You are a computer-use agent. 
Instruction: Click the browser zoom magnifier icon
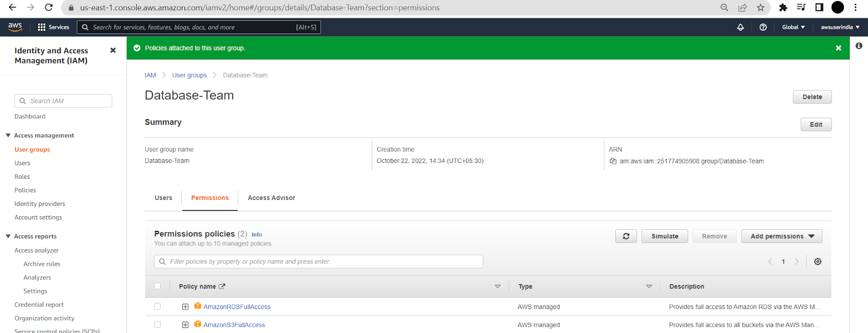(x=724, y=8)
